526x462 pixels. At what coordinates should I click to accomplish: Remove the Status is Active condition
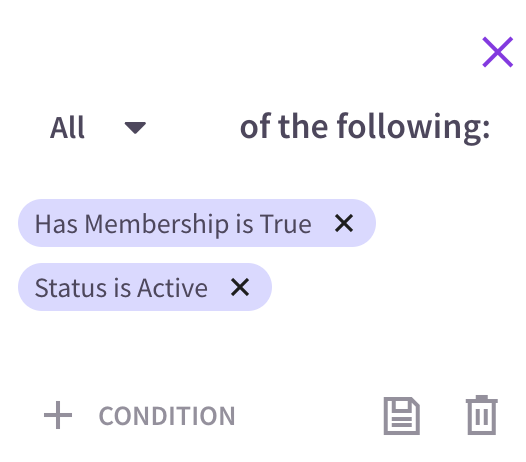click(240, 287)
